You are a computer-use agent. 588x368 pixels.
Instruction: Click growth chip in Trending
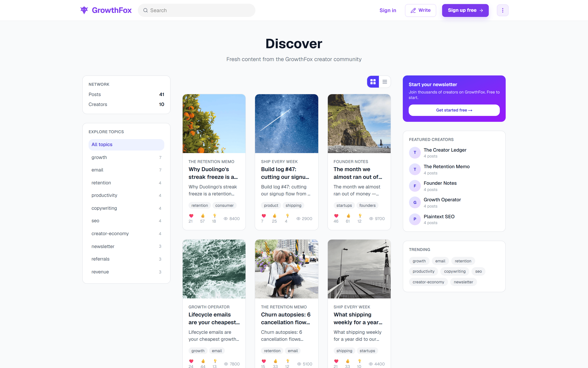419,261
